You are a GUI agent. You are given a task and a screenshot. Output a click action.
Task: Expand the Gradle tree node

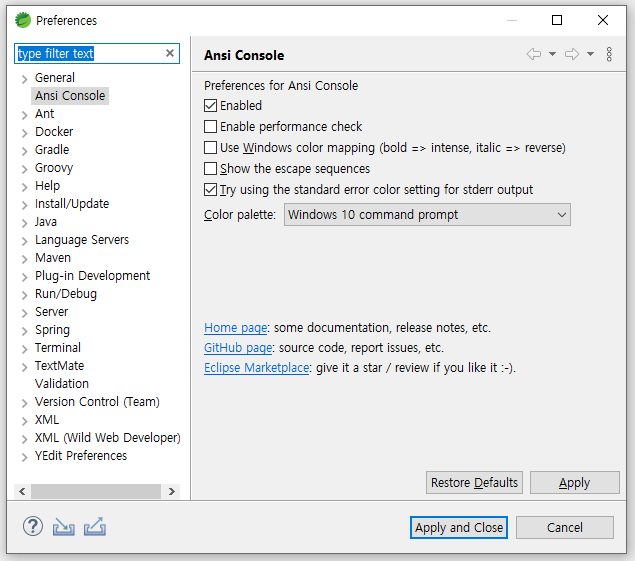pos(25,151)
